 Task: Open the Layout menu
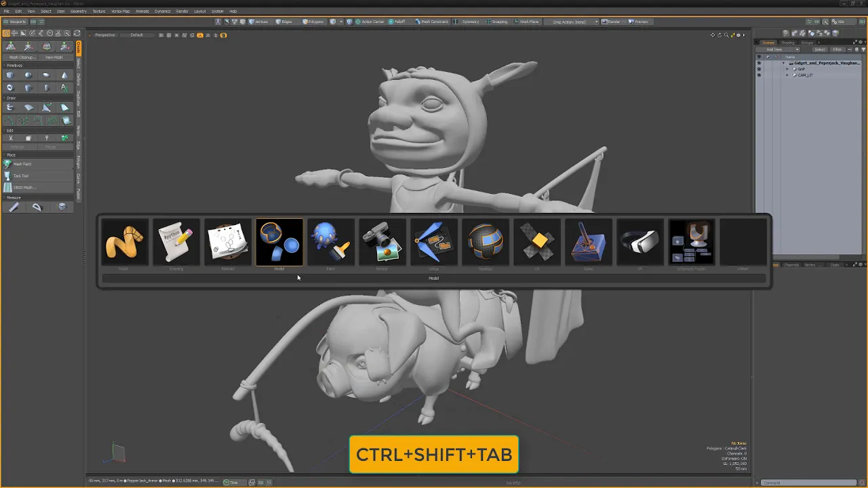click(200, 12)
